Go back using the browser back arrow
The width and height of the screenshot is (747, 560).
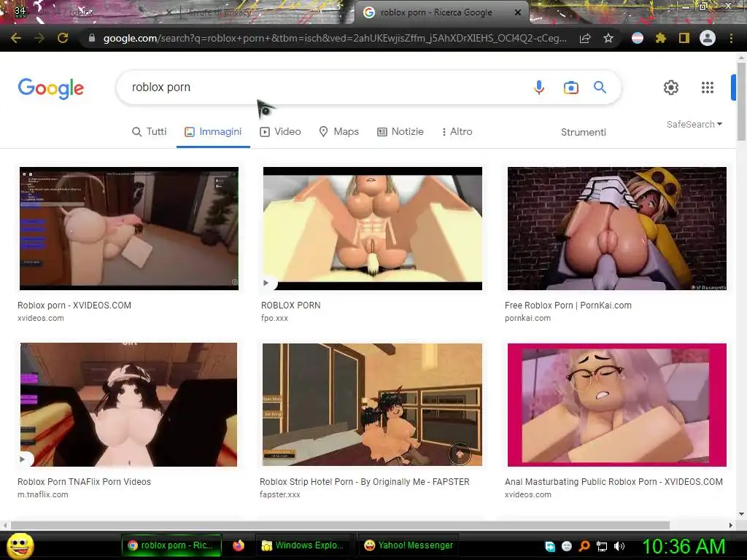(16, 38)
